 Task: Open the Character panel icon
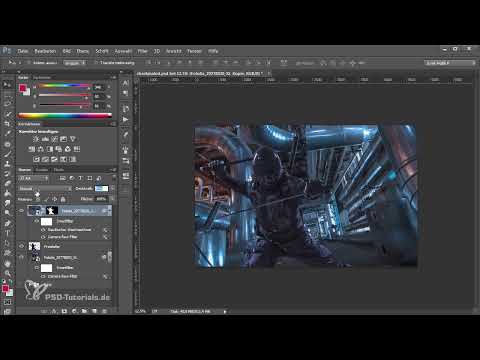pos(125,83)
